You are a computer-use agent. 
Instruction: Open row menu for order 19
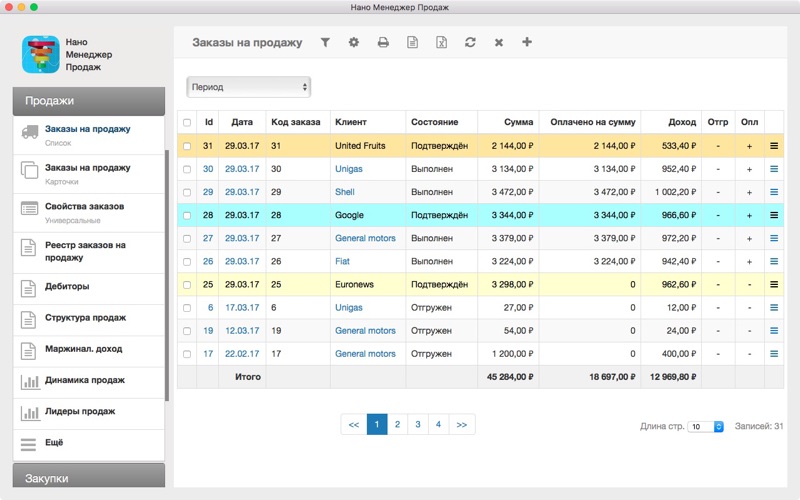(x=774, y=331)
